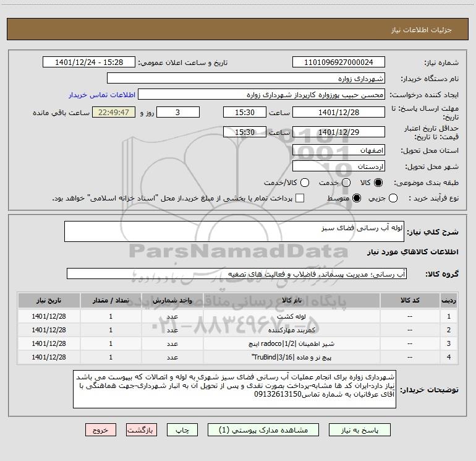
Task: Select item row کمربند مهارکننده
Action: [238, 330]
